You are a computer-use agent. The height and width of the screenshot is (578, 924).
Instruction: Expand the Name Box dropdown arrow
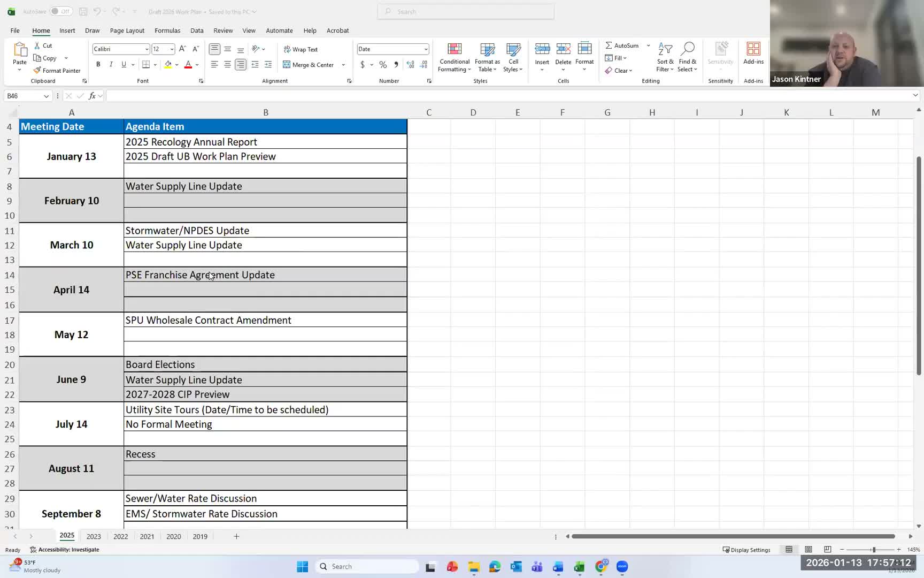(47, 96)
